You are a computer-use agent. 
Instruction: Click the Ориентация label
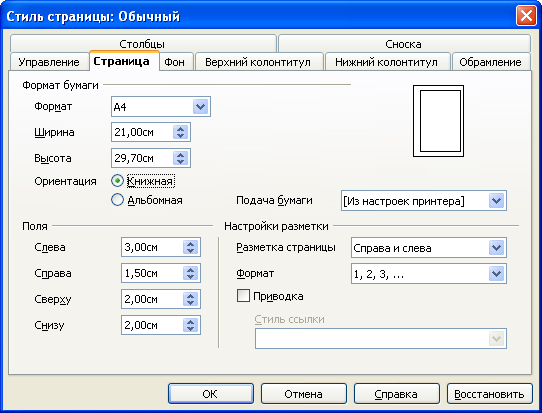65,181
